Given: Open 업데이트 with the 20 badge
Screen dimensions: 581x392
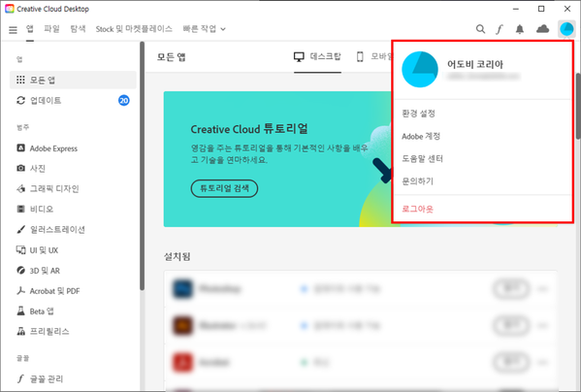Looking at the screenshot, I should [73, 100].
